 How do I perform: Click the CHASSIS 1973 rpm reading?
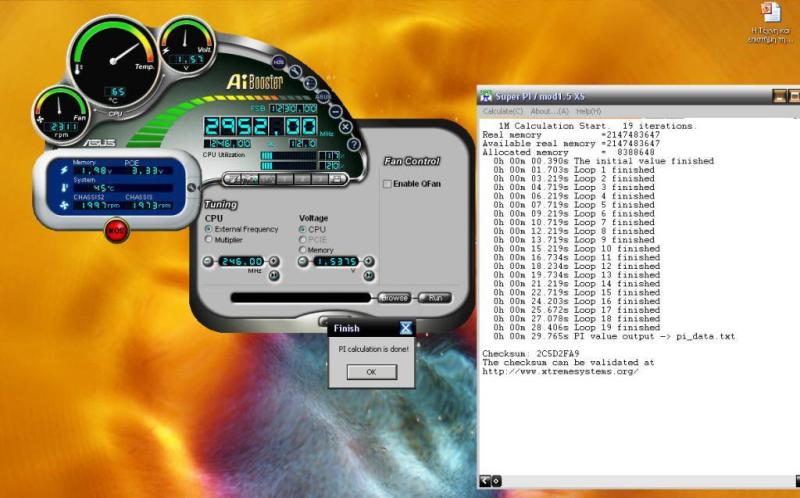click(x=148, y=205)
